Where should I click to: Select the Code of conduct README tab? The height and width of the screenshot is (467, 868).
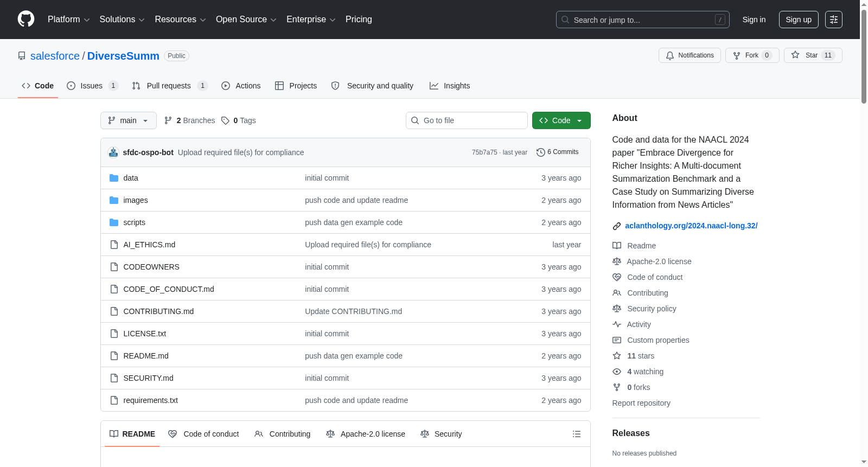[x=203, y=434]
